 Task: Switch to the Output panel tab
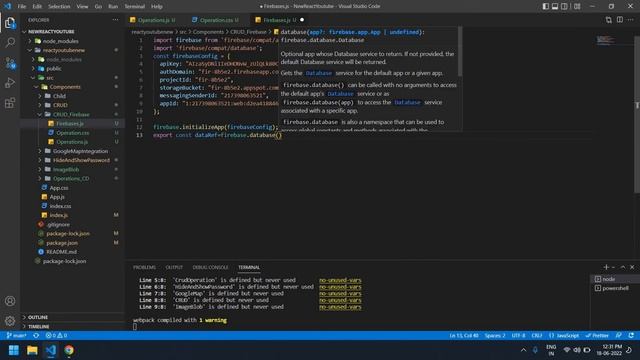[174, 267]
